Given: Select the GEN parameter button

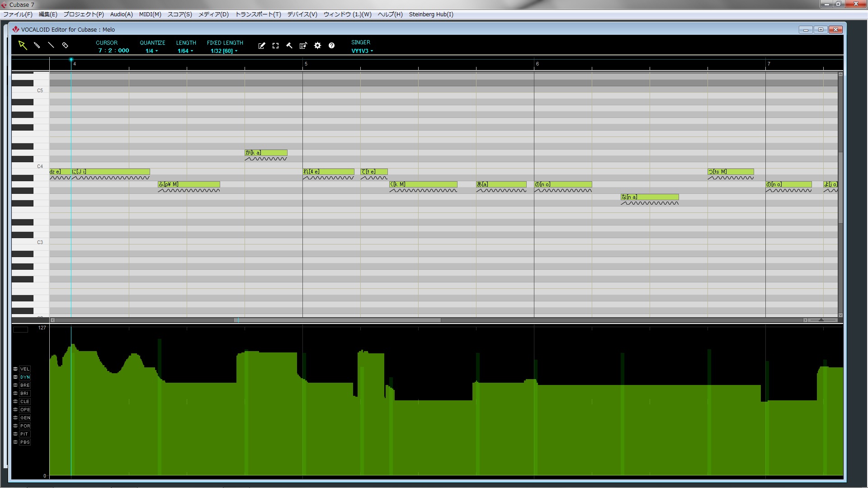Looking at the screenshot, I should [x=25, y=418].
